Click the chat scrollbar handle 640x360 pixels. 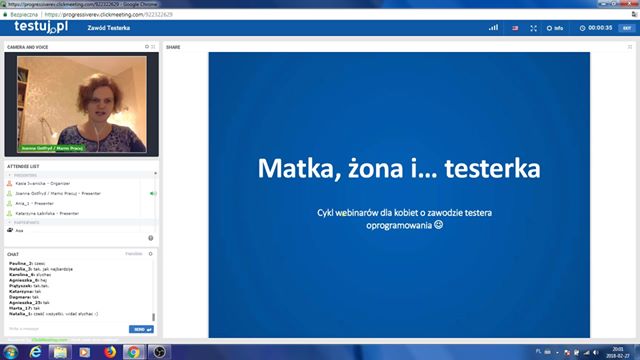(153, 317)
